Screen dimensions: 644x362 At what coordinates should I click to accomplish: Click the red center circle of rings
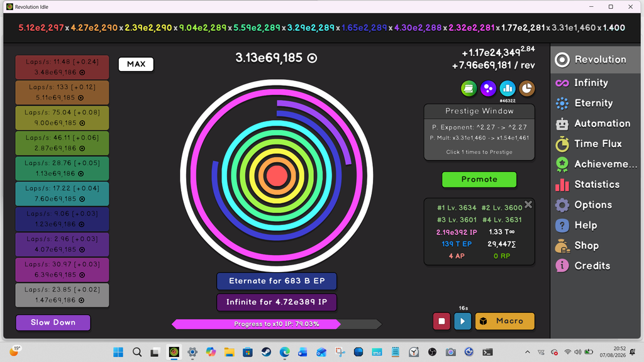pyautogui.click(x=277, y=175)
